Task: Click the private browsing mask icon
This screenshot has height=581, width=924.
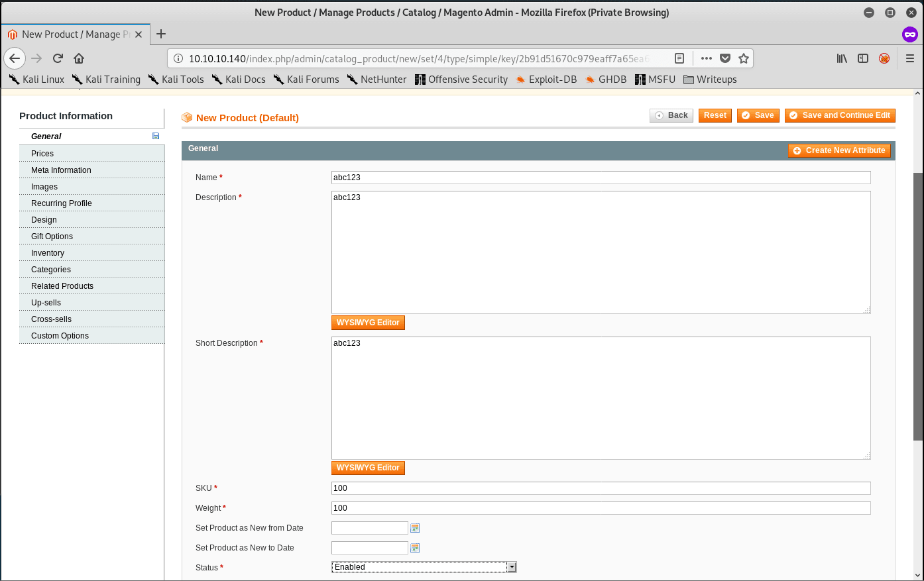Action: pyautogui.click(x=910, y=34)
